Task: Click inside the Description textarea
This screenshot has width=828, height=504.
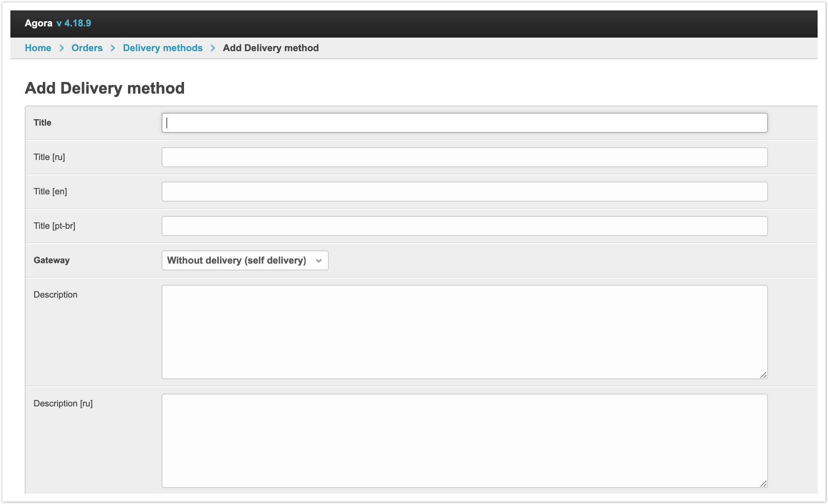Action: [464, 332]
